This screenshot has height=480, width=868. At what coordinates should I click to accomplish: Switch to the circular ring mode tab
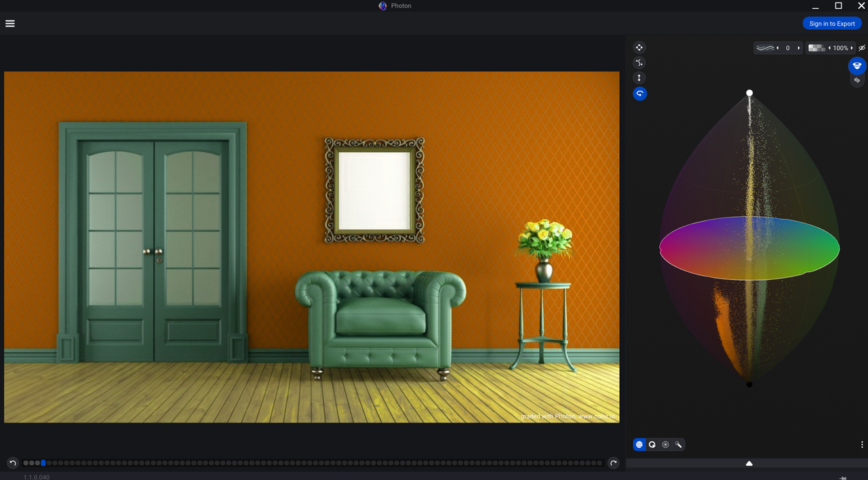652,445
